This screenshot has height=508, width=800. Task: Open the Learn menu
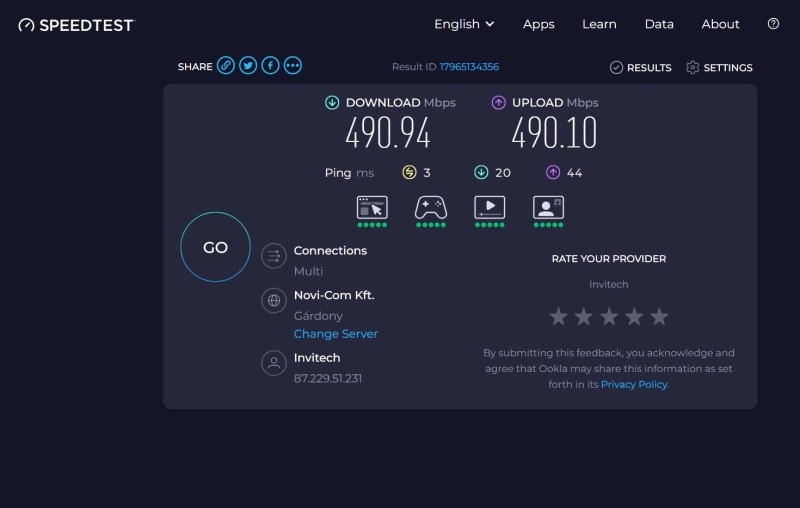[x=599, y=24]
